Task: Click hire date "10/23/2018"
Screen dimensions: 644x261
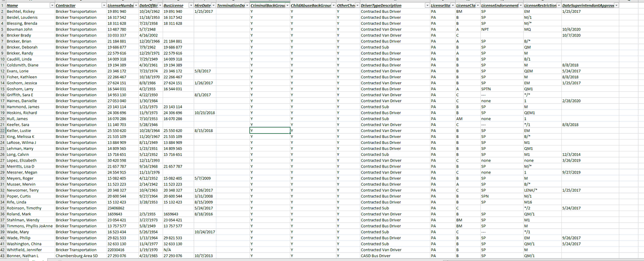Action: 204,112
